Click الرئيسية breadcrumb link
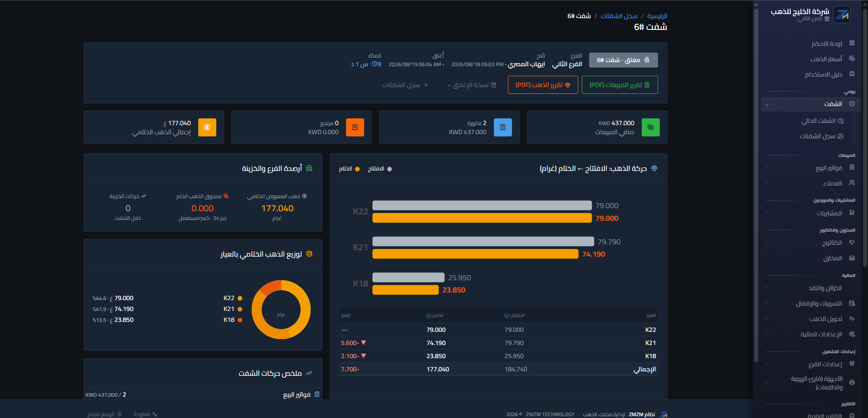The width and height of the screenshot is (868, 418). coord(657,16)
